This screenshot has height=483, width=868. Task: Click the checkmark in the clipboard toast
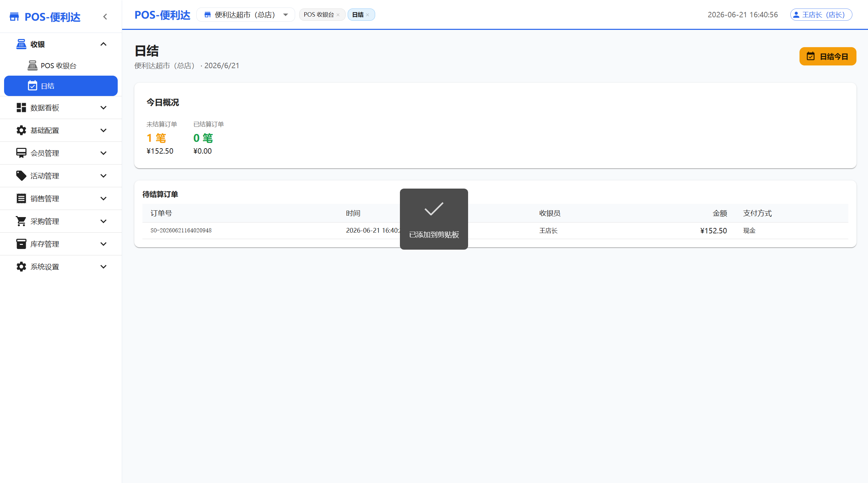point(434,209)
